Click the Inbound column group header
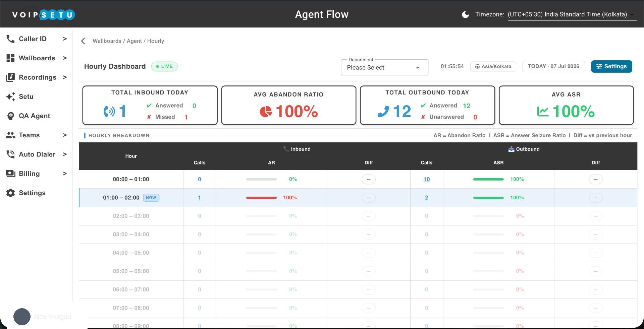Viewport: 644px width, 329px height. click(297, 149)
